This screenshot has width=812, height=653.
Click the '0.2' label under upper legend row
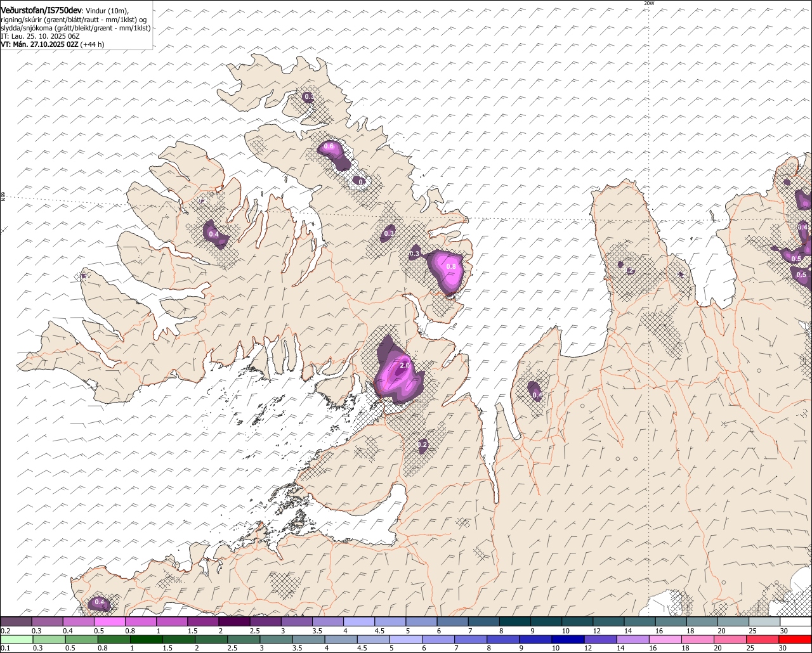pyautogui.click(x=5, y=631)
